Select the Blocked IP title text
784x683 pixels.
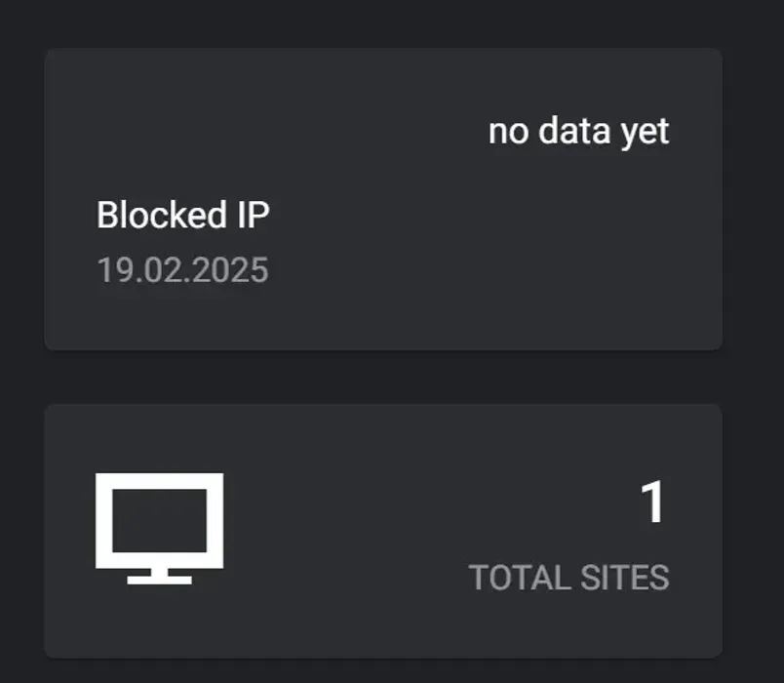click(183, 213)
